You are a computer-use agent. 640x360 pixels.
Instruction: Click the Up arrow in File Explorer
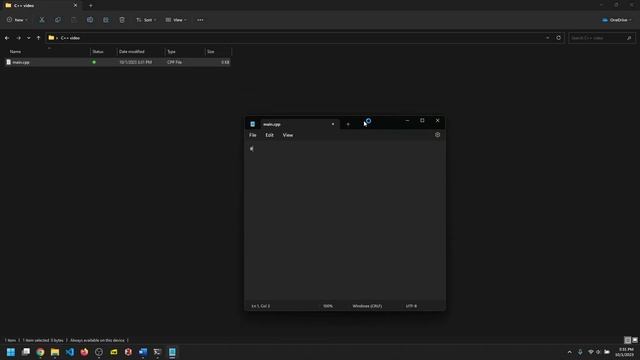(x=38, y=38)
